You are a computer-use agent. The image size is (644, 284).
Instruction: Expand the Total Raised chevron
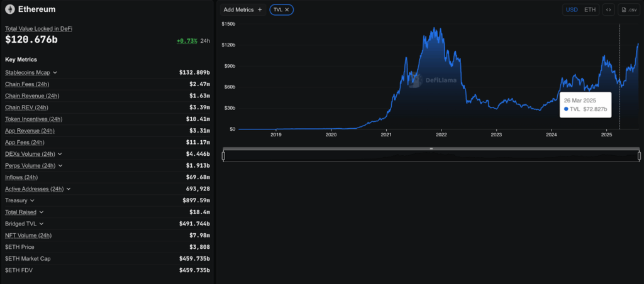click(x=42, y=212)
